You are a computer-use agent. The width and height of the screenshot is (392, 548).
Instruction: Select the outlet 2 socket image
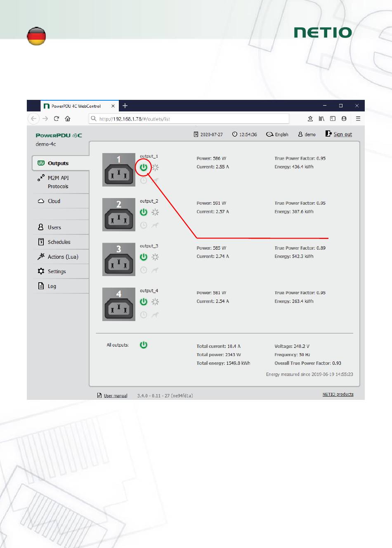click(119, 215)
